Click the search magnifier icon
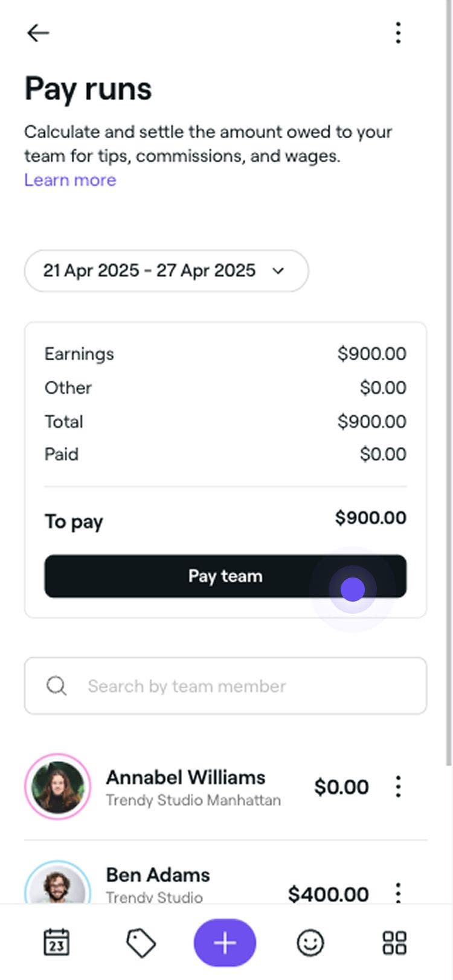This screenshot has height=980, width=453. pyautogui.click(x=57, y=686)
